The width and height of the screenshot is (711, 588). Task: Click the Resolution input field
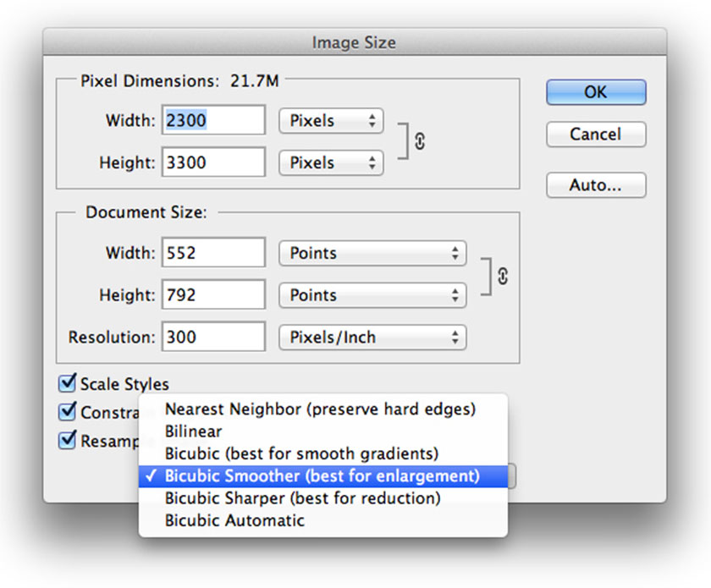tap(212, 338)
